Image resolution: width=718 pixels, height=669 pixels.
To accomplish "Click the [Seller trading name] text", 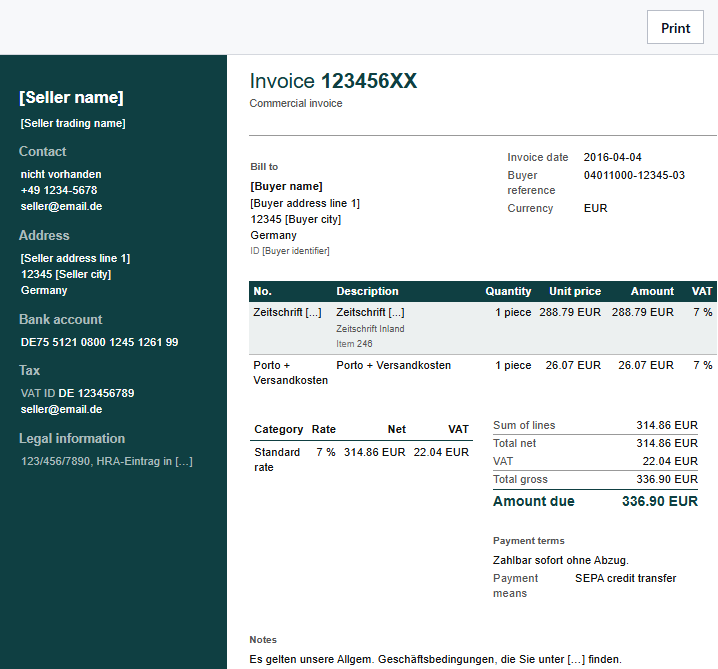I will (x=73, y=123).
